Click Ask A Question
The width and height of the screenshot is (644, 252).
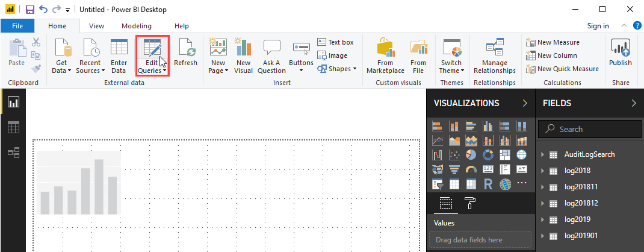271,56
